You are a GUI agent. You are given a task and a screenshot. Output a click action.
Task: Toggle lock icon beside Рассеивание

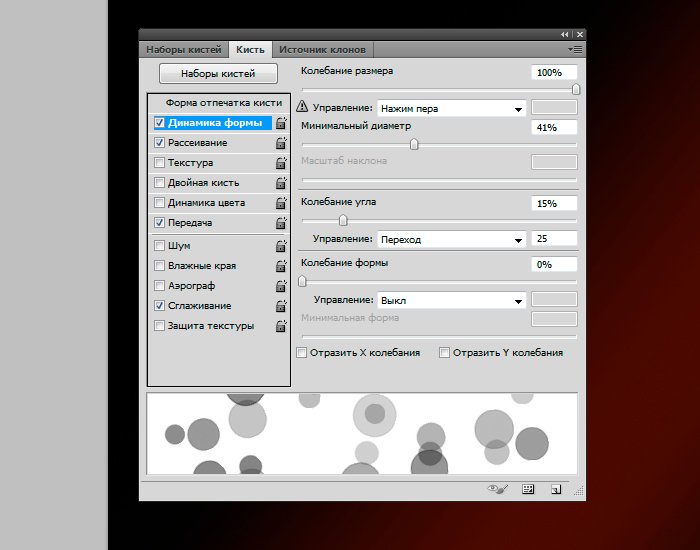281,143
